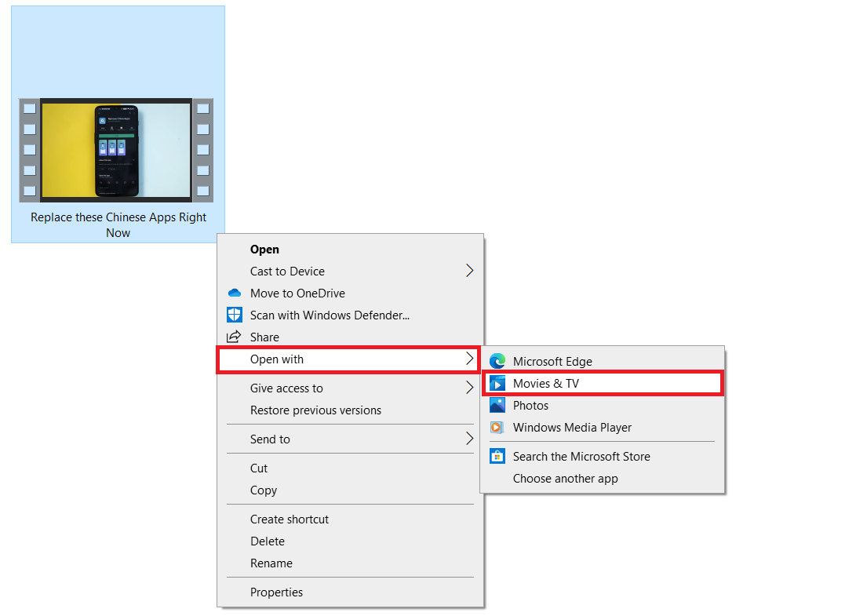Copy the selected video file
This screenshot has width=856, height=616.
(350, 490)
